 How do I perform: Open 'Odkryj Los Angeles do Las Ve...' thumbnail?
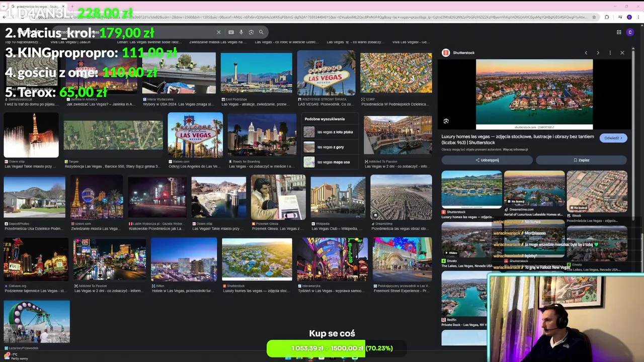click(195, 135)
